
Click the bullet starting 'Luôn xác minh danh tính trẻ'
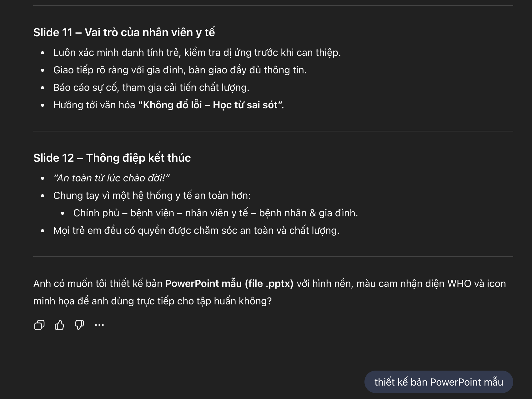[x=197, y=52]
